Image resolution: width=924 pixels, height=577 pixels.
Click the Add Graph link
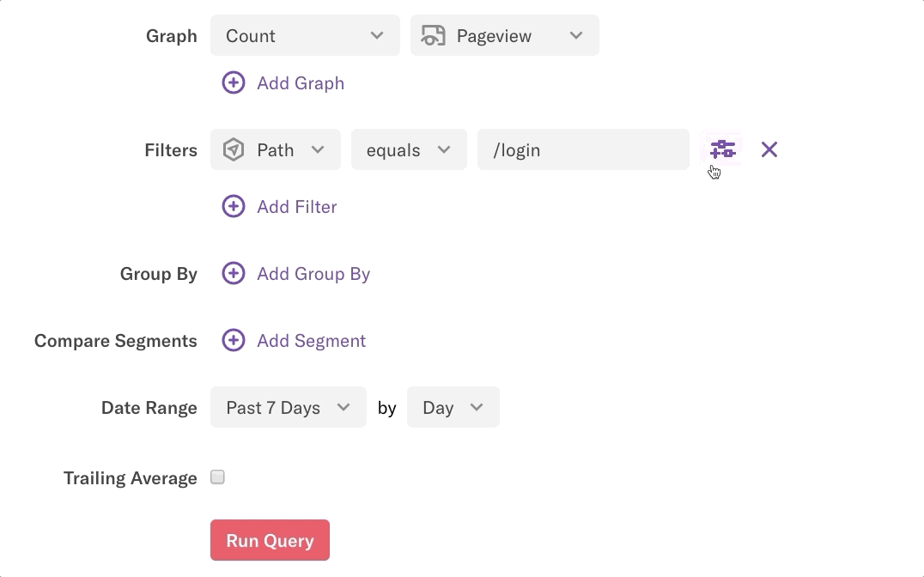click(301, 83)
